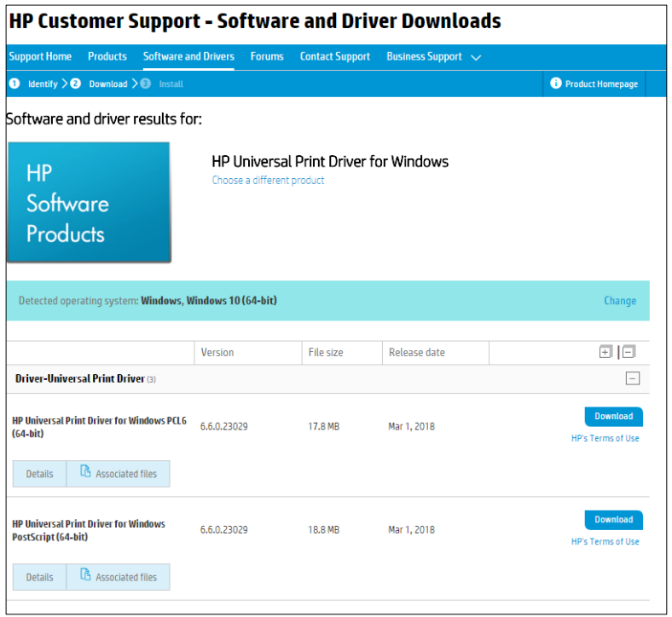Viewport: 672px width, 617px height.
Task: Click the PostScript release date Mar 1, 2018
Action: [x=411, y=530]
